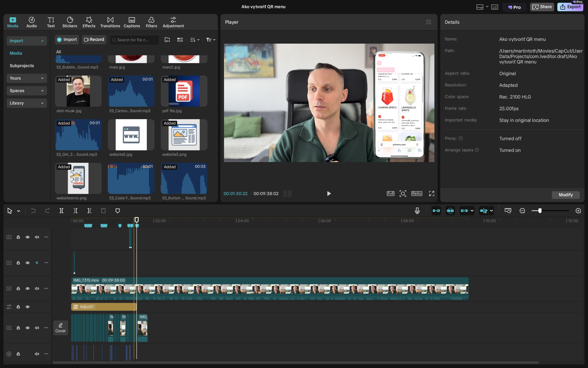Expand the Yours section
Screen dimensions: 588x368
pos(27,78)
